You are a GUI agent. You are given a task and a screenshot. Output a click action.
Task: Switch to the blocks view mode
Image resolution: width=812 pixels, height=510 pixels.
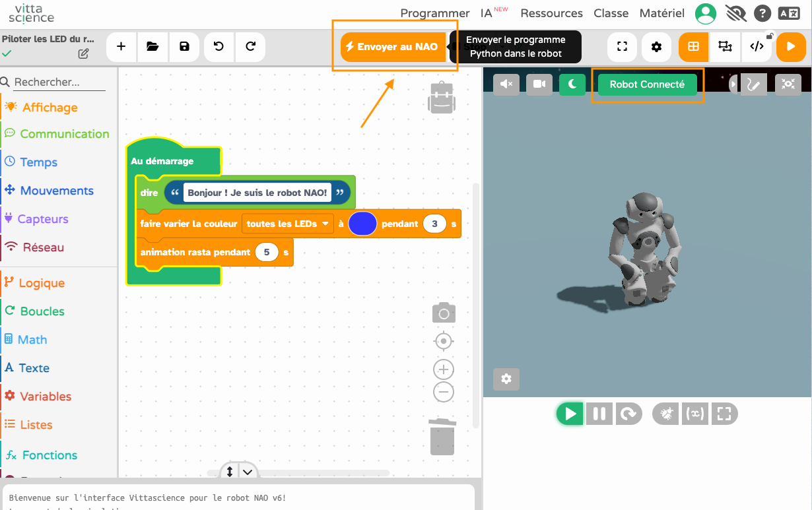click(693, 47)
